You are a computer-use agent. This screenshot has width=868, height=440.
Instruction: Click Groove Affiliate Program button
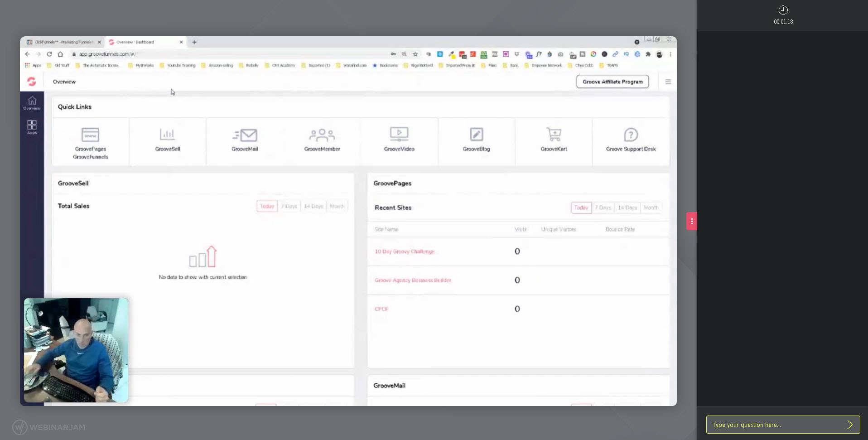click(x=612, y=82)
